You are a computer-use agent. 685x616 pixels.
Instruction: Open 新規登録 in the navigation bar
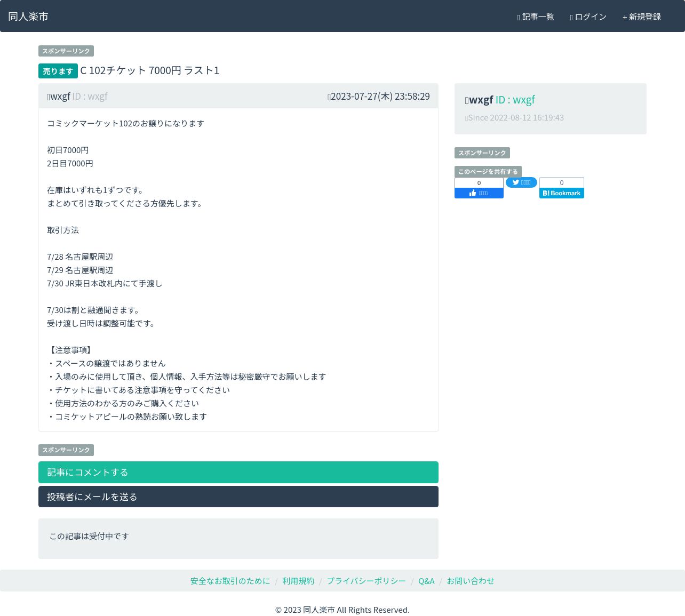pos(642,17)
